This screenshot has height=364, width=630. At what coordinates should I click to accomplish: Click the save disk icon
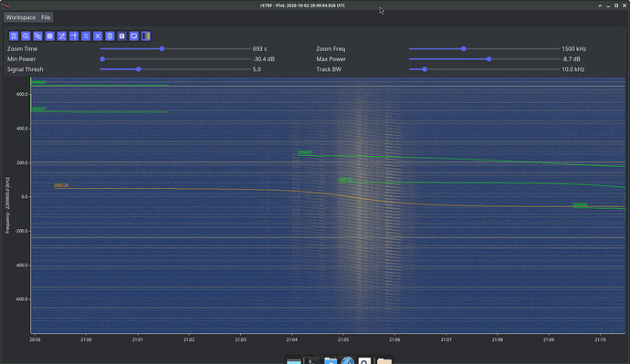point(121,36)
